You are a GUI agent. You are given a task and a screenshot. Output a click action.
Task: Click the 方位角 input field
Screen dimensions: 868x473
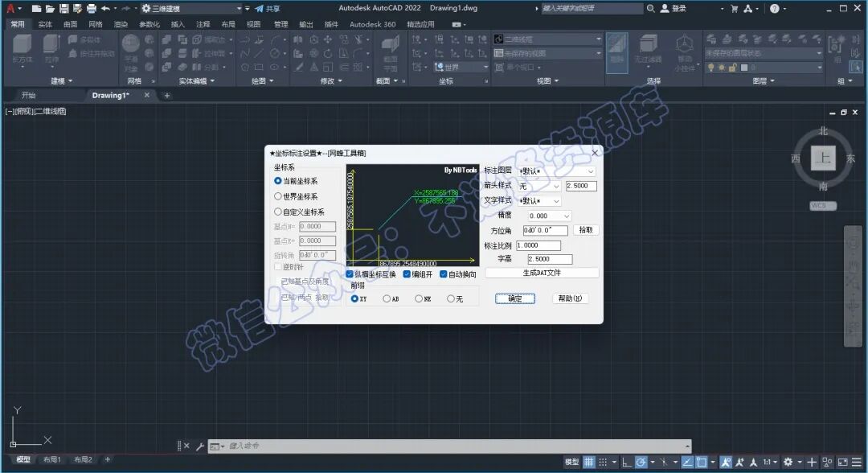546,230
